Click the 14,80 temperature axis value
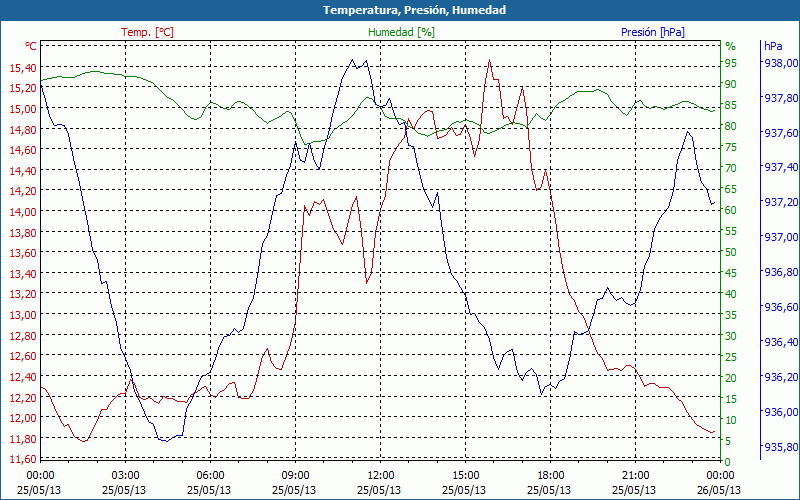The width and height of the screenshot is (800, 500). click(23, 129)
